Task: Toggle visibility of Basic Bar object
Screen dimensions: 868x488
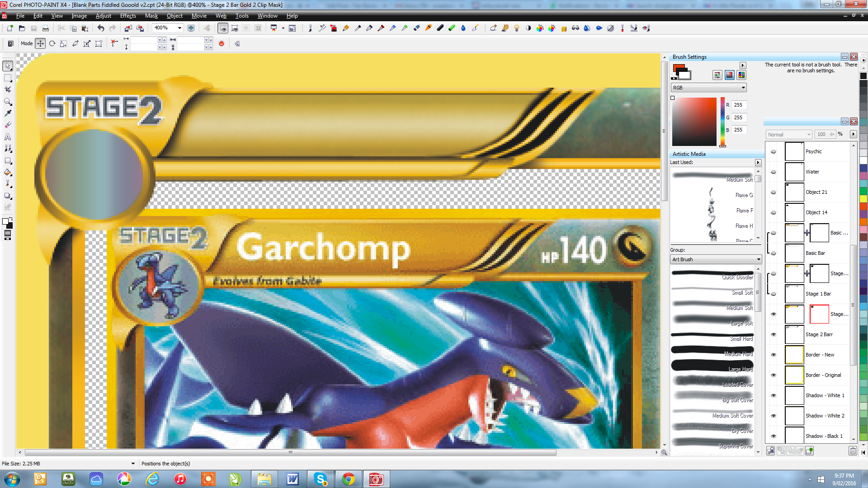Action: pyautogui.click(x=774, y=253)
